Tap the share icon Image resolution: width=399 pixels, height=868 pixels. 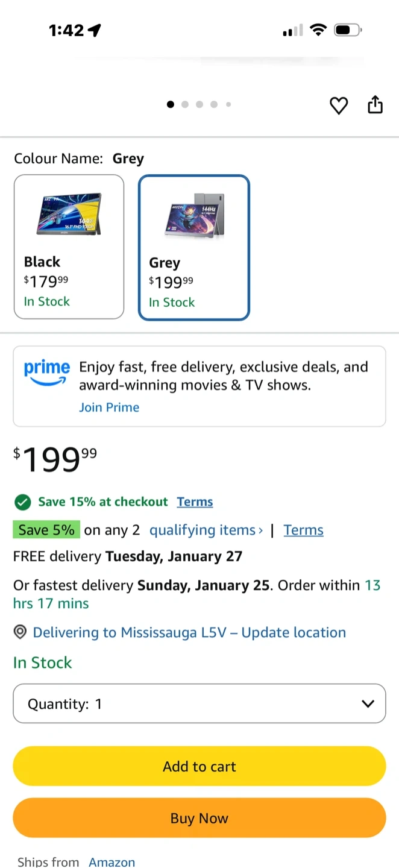coord(375,104)
